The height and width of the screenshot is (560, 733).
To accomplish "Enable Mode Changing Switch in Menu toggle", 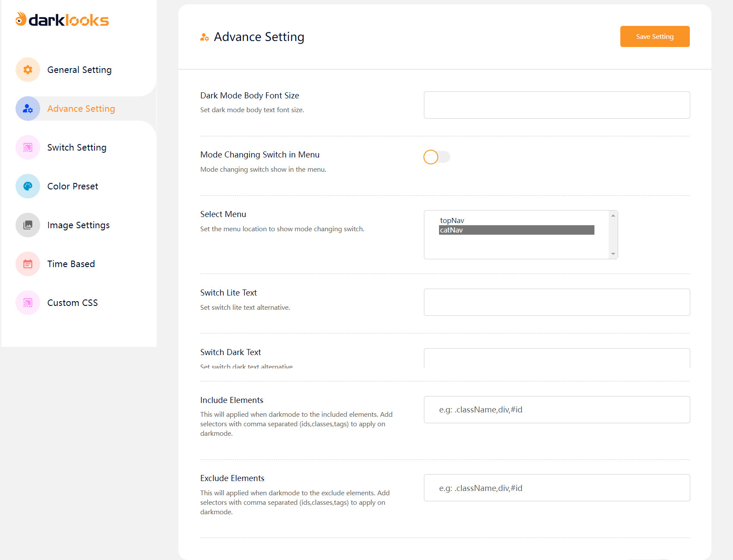I will coord(436,157).
